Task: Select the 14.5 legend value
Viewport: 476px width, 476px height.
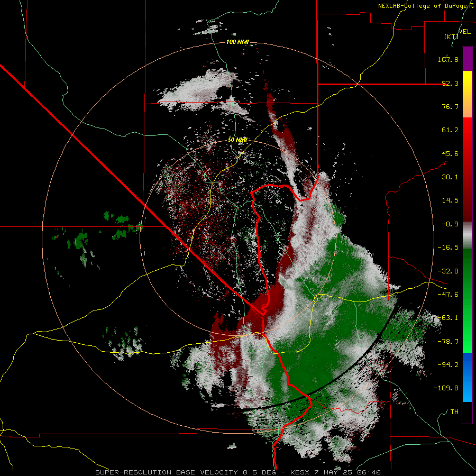Action: click(450, 200)
